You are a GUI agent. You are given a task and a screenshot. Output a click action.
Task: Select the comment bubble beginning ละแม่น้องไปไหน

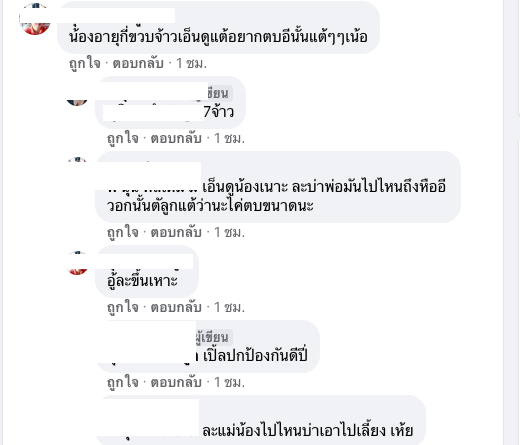pos(261,420)
